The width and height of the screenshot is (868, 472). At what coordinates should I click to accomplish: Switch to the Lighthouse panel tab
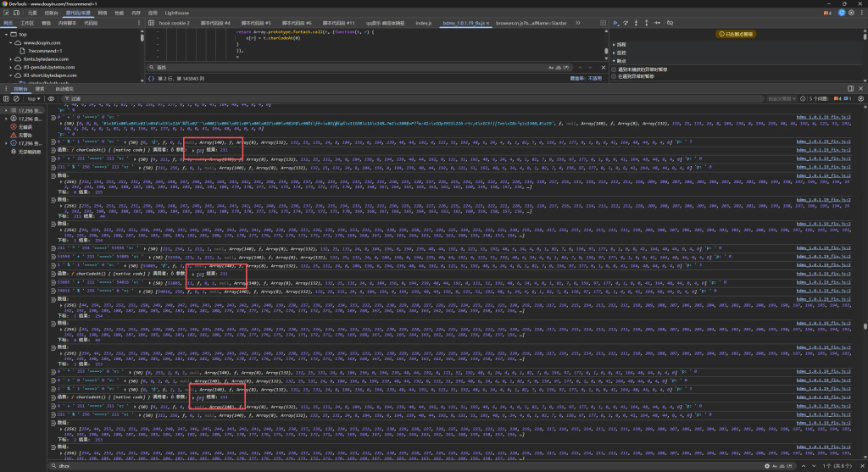pos(175,14)
